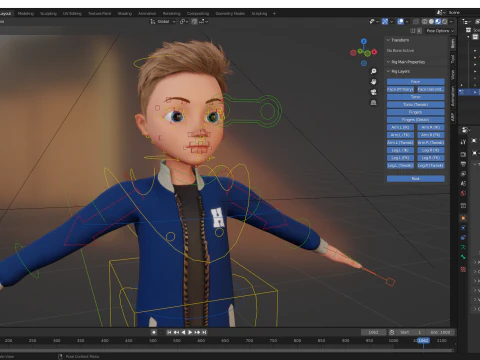Switch perspective/orthographic grid icon
480x360 pixels.
click(x=374, y=103)
